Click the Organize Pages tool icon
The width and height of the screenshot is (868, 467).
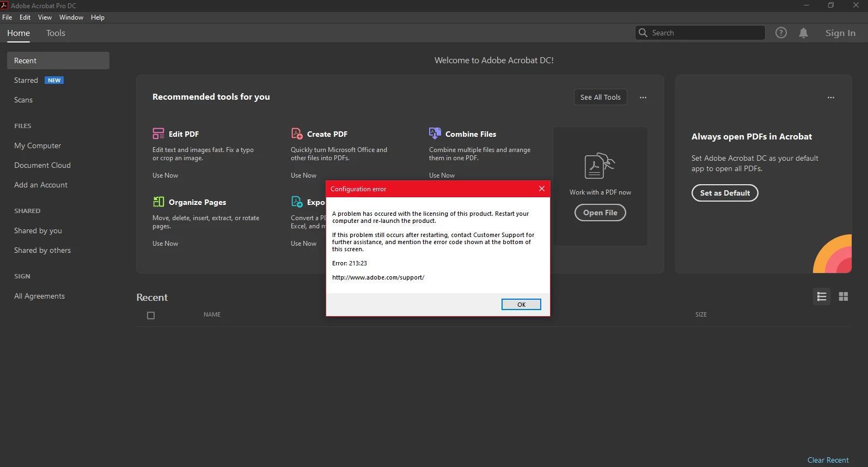pyautogui.click(x=158, y=202)
